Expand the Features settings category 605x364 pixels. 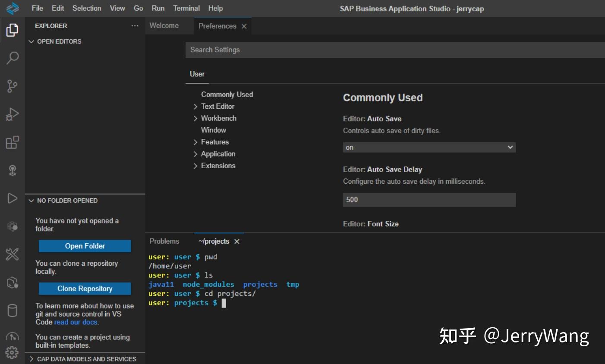[x=195, y=142]
